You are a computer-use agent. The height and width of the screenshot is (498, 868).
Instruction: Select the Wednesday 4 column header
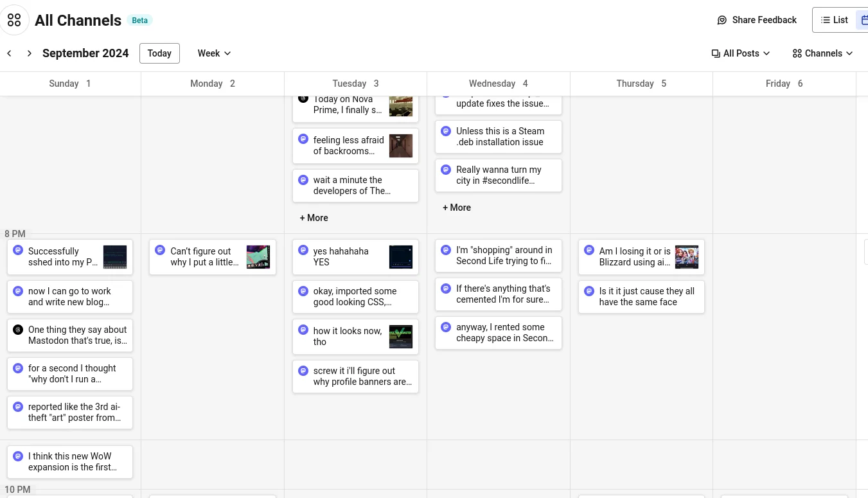pos(499,84)
